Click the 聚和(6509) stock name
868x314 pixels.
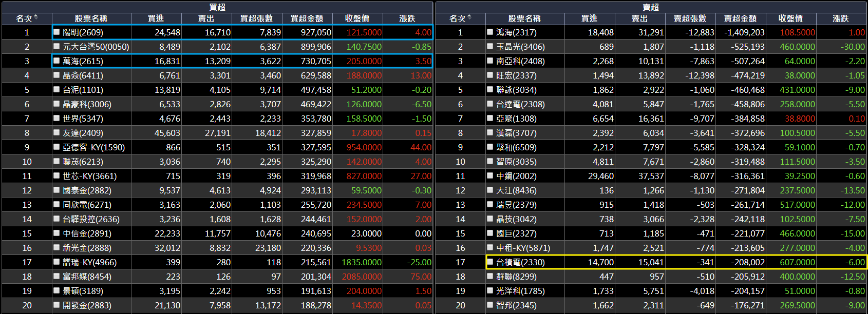click(x=516, y=147)
